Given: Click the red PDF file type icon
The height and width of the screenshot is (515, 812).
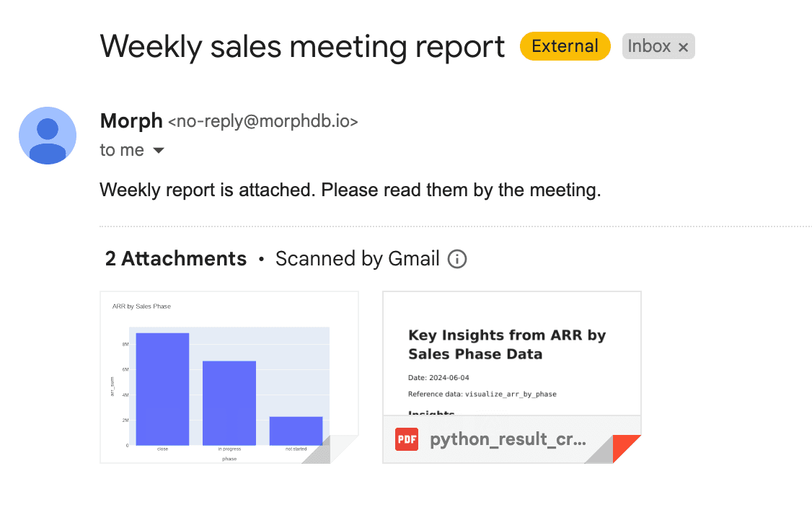Looking at the screenshot, I should (407, 439).
